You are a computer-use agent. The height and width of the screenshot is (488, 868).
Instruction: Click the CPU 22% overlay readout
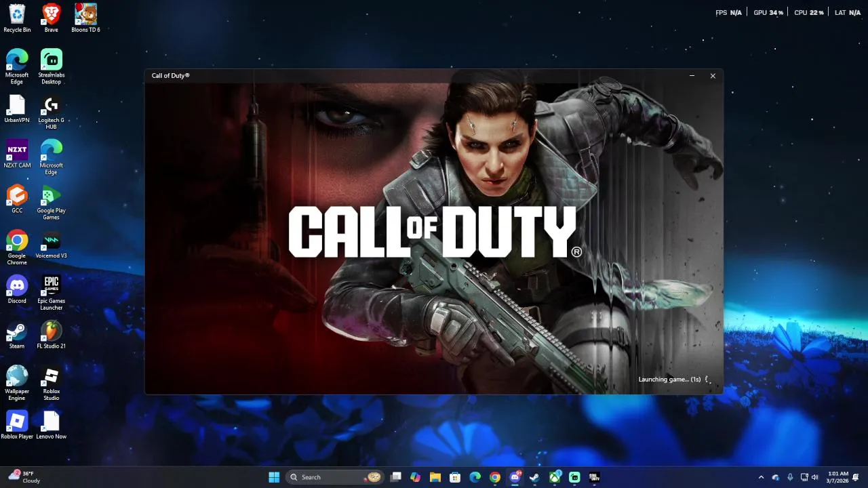809,13
